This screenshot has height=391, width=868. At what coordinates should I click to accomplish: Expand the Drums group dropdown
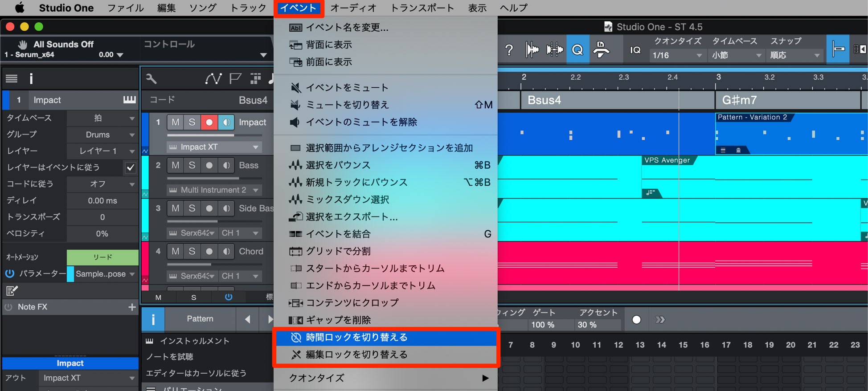coord(102,134)
